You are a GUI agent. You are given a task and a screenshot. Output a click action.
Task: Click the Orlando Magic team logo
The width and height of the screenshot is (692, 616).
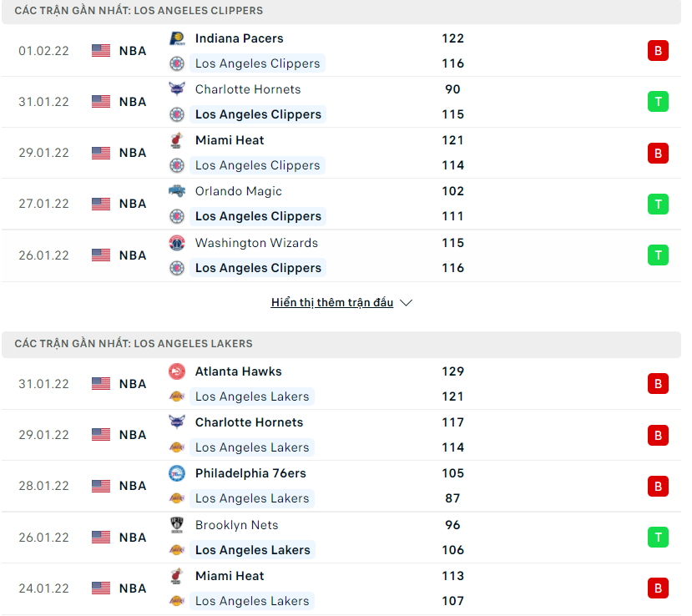[x=177, y=191]
